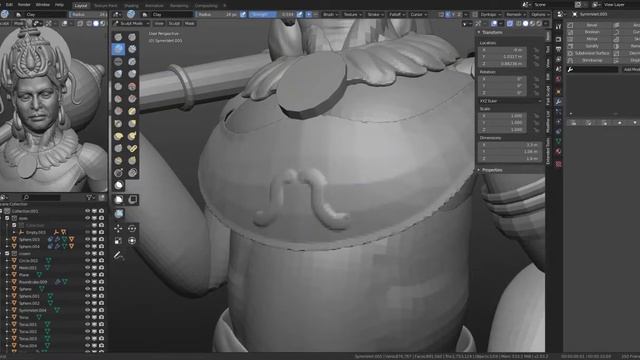Hide Circle.002 using its eye icon
The image size is (640, 360).
[x=87, y=260]
